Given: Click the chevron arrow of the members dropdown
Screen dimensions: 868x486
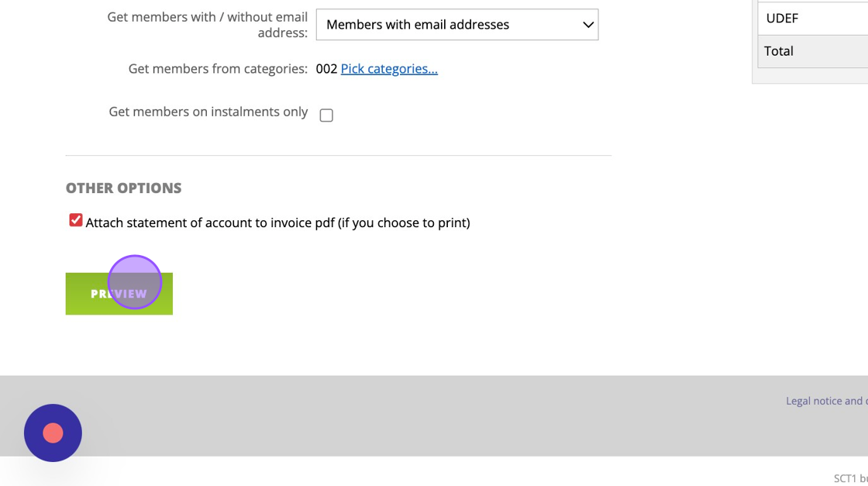Looking at the screenshot, I should [588, 25].
